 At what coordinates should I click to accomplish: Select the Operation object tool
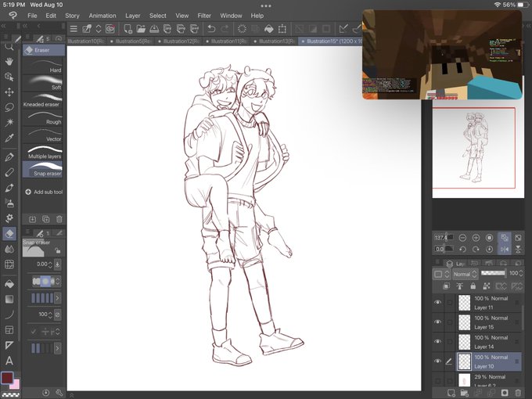pyautogui.click(x=9, y=77)
